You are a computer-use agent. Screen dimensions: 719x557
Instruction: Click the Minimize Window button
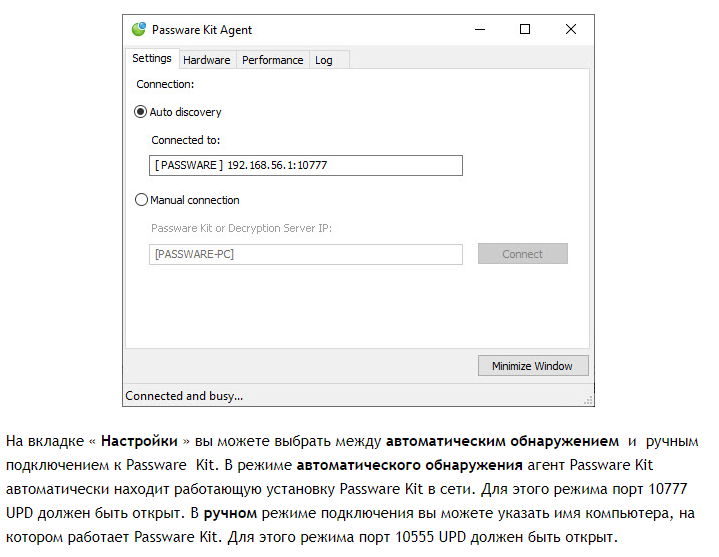click(532, 366)
